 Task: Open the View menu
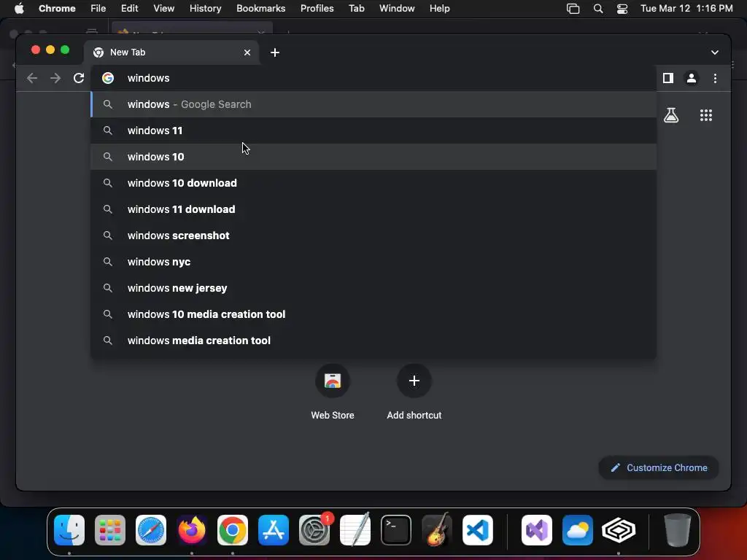(163, 9)
